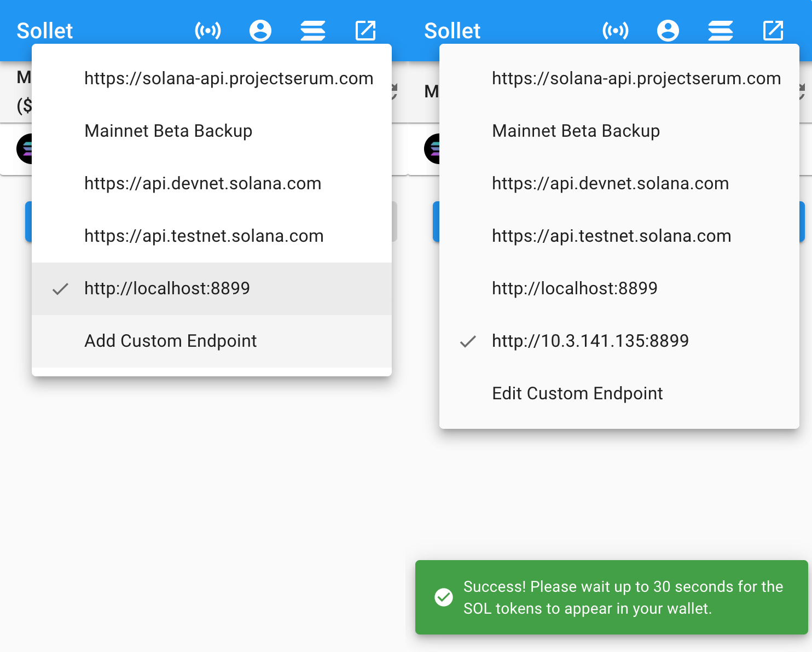Open account icon in right Sollet window

[x=668, y=31]
